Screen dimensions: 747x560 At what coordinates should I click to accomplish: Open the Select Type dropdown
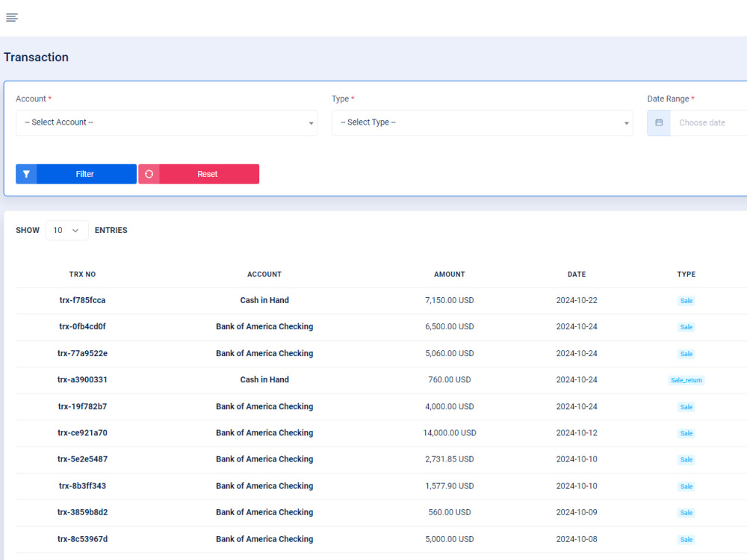482,123
